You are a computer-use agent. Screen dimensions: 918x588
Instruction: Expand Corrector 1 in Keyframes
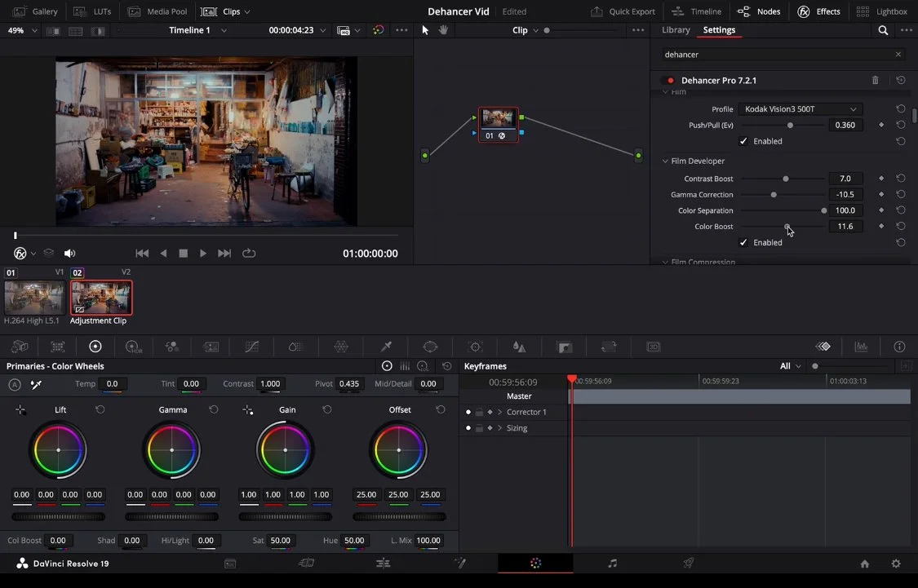(x=499, y=412)
